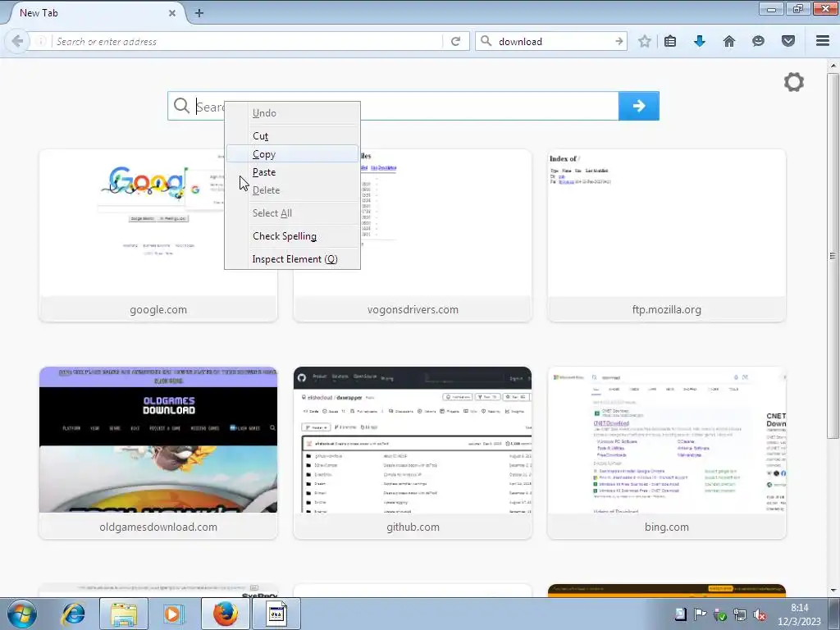Open the vogonsdrivers.com tile

coord(413,235)
